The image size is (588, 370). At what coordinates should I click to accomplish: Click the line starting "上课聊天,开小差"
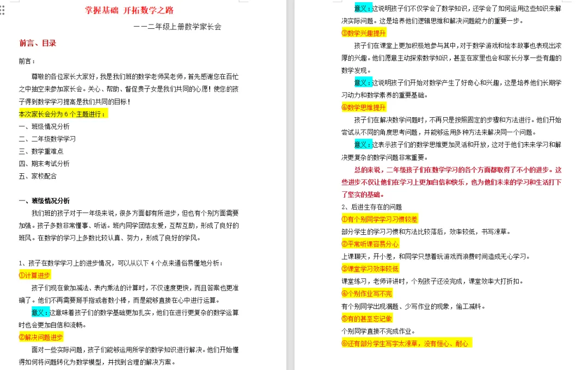(437, 256)
